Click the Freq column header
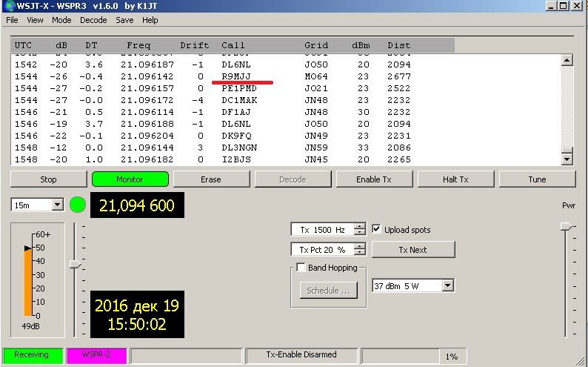Screen dimensions: 588x367 pos(138,45)
